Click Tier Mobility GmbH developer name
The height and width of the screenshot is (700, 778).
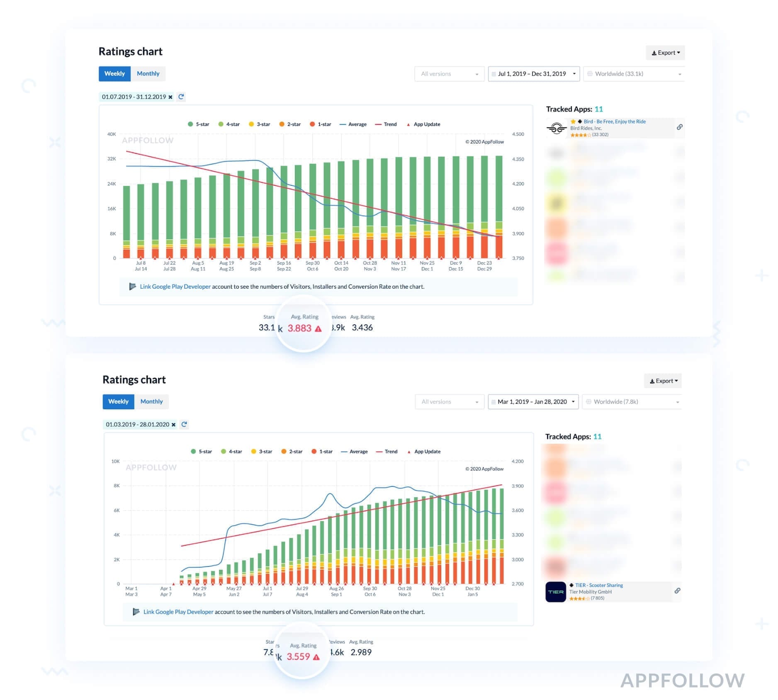coord(591,592)
